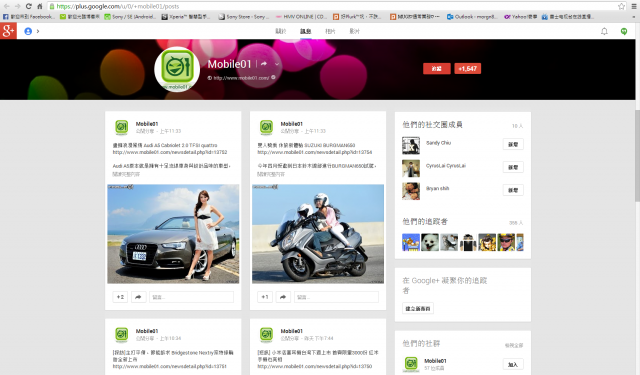Viewport: 640px width, 375px height.
Task: Open the Audi A5 cabriolet photo
Action: (x=173, y=234)
